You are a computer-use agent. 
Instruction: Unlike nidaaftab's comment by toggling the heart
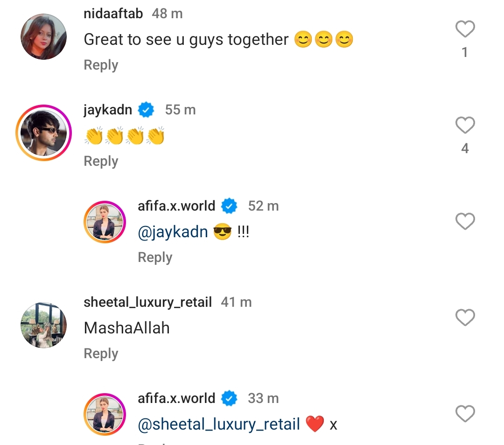(465, 29)
